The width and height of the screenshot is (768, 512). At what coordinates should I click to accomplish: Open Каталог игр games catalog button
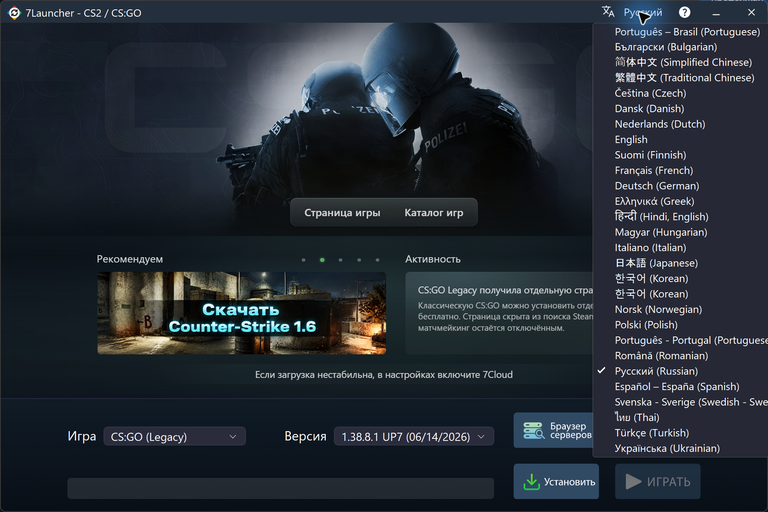point(433,213)
